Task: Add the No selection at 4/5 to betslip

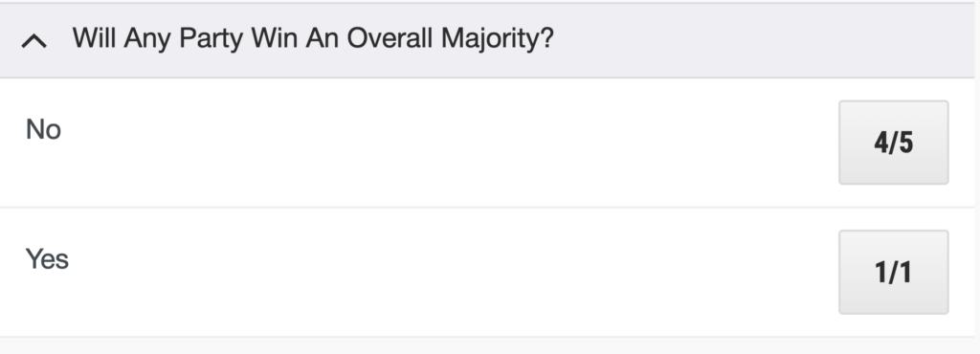Action: 893,143
